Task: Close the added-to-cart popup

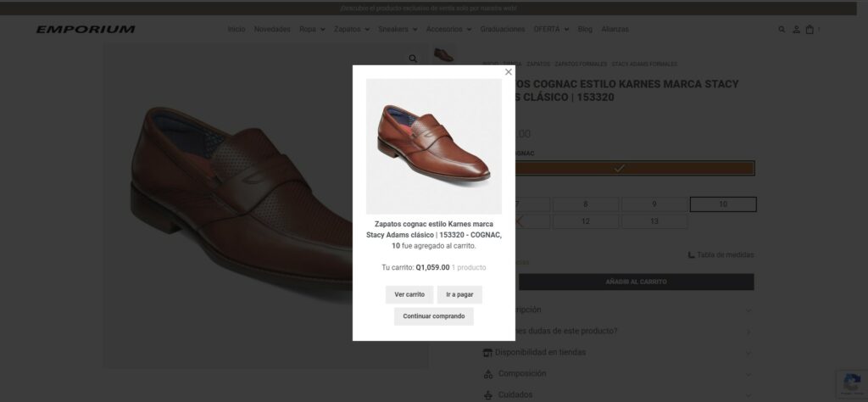Action: 509,72
